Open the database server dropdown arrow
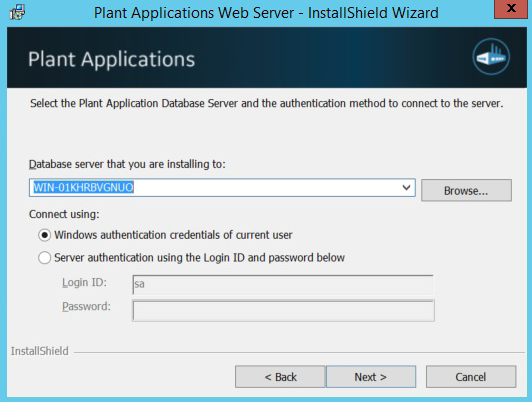Image resolution: width=532 pixels, height=402 pixels. point(406,188)
